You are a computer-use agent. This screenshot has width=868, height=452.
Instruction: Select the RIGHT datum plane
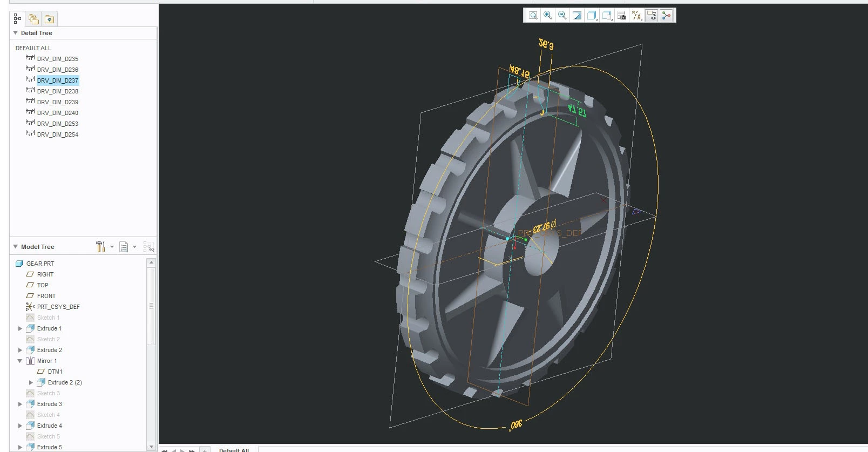coord(45,274)
